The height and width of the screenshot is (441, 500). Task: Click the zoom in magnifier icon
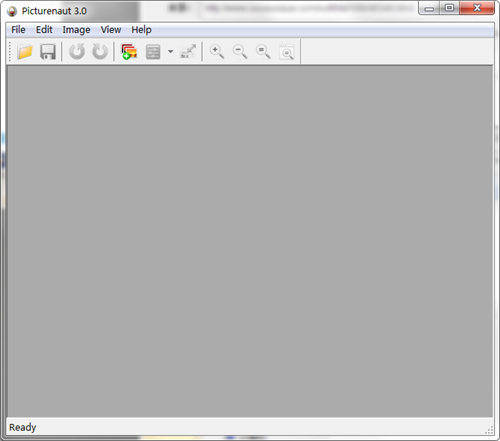point(217,52)
